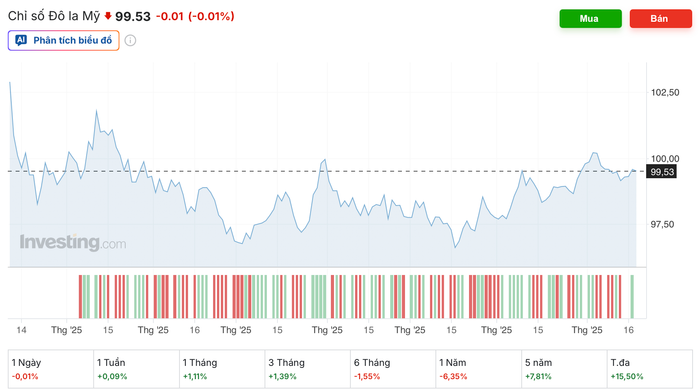Click the red down arrow next to 99.53
Viewport: 700px width, 390px height.
click(108, 16)
